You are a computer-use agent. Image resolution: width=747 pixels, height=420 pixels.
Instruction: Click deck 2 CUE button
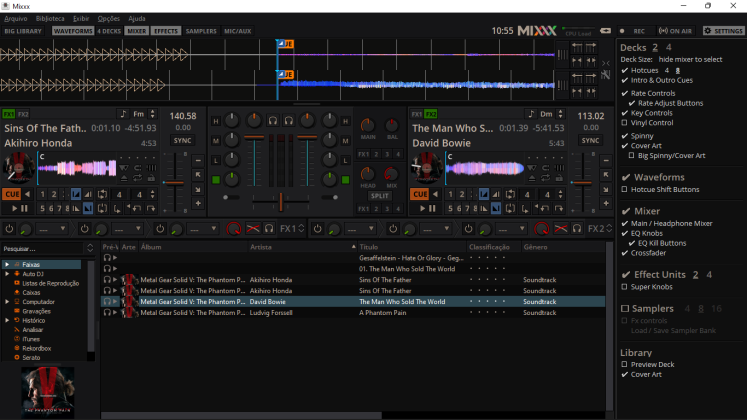tap(420, 194)
